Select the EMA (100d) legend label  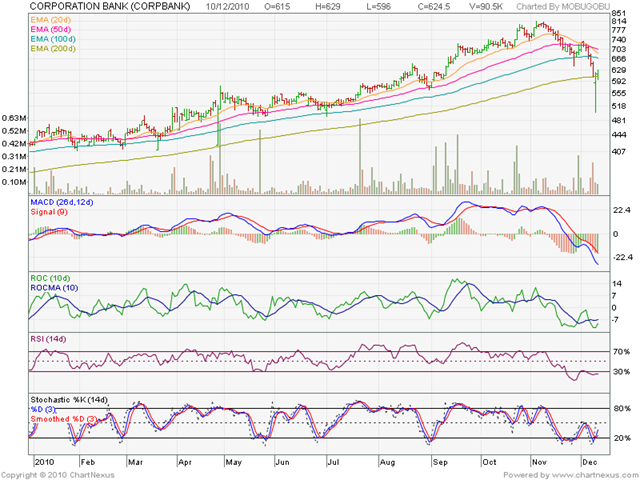tap(53, 39)
